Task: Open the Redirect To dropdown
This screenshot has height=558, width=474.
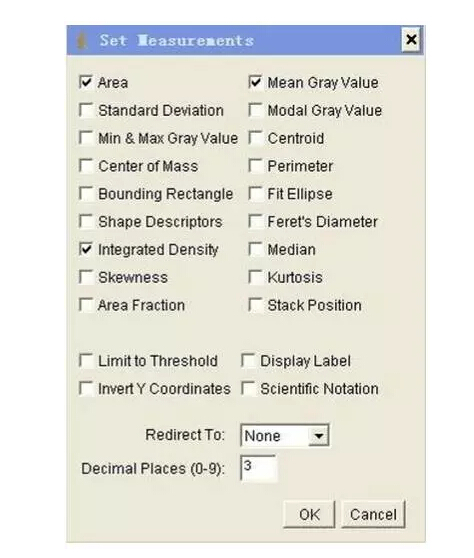Action: (x=285, y=435)
